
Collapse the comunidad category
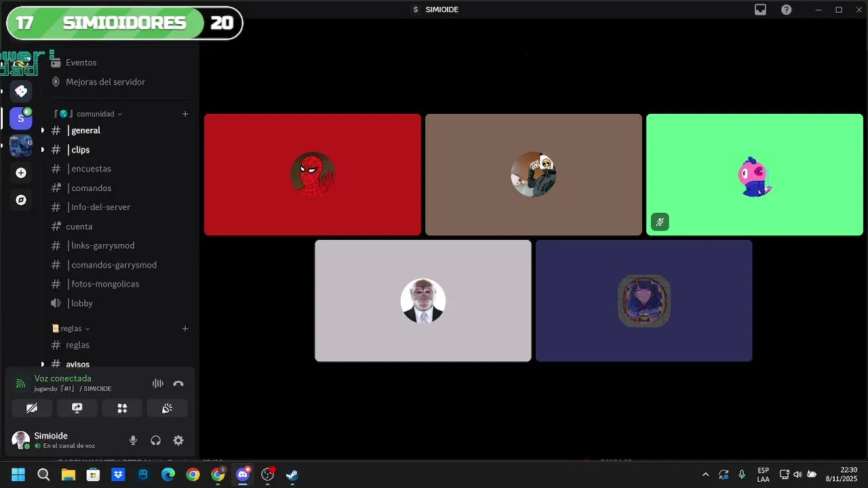88,114
